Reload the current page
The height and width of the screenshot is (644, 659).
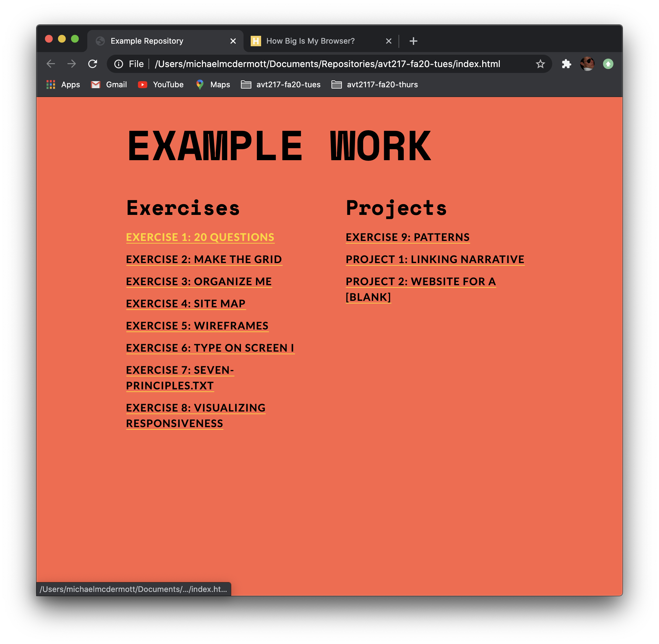93,64
